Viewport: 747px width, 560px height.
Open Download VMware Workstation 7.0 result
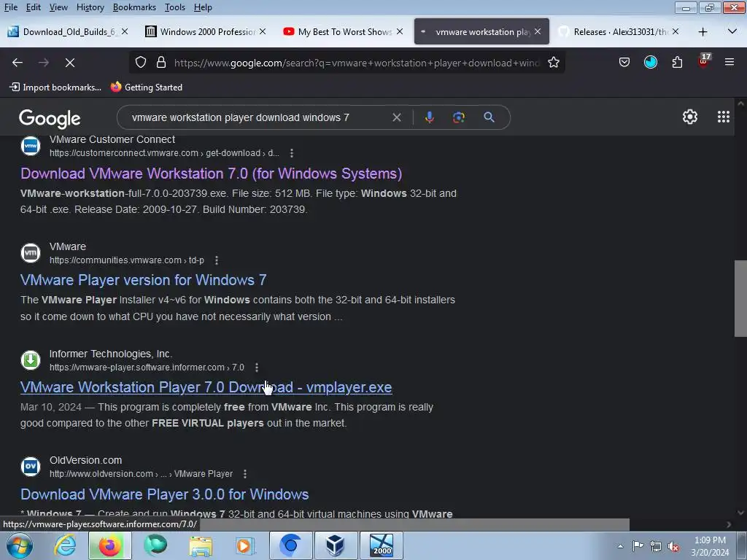211,174
